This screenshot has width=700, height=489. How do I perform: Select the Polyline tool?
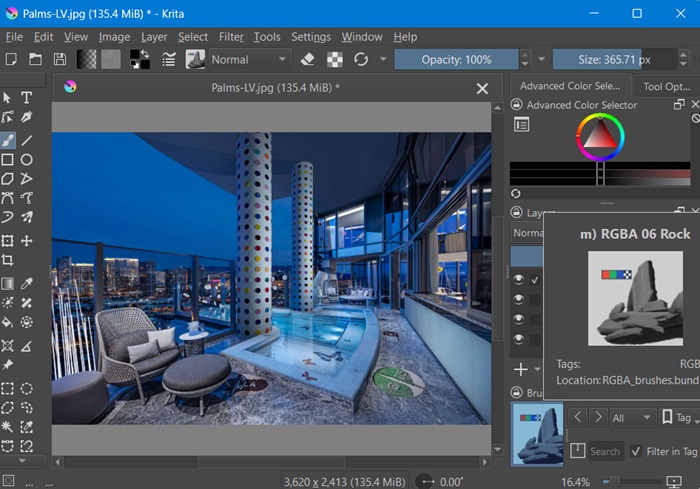coord(27,179)
